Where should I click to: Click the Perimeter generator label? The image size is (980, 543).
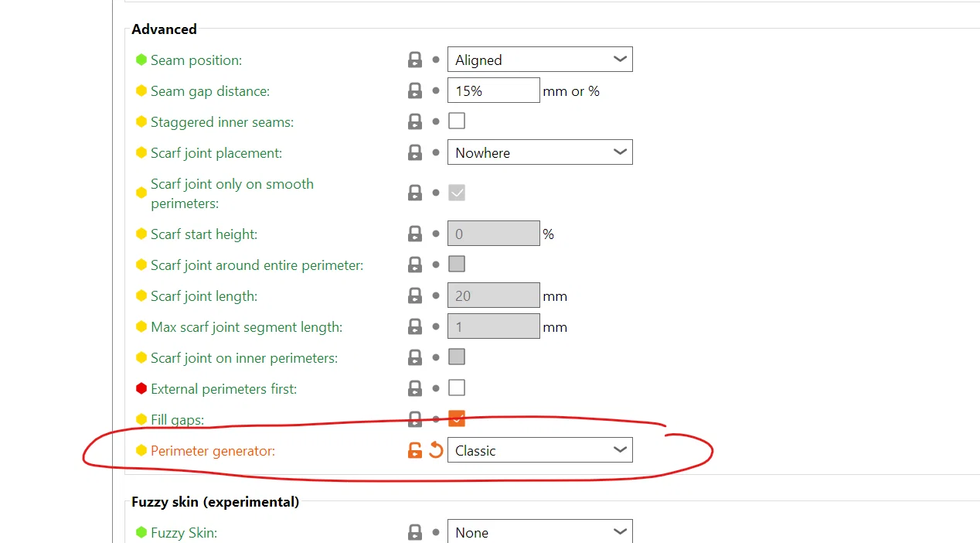point(213,451)
